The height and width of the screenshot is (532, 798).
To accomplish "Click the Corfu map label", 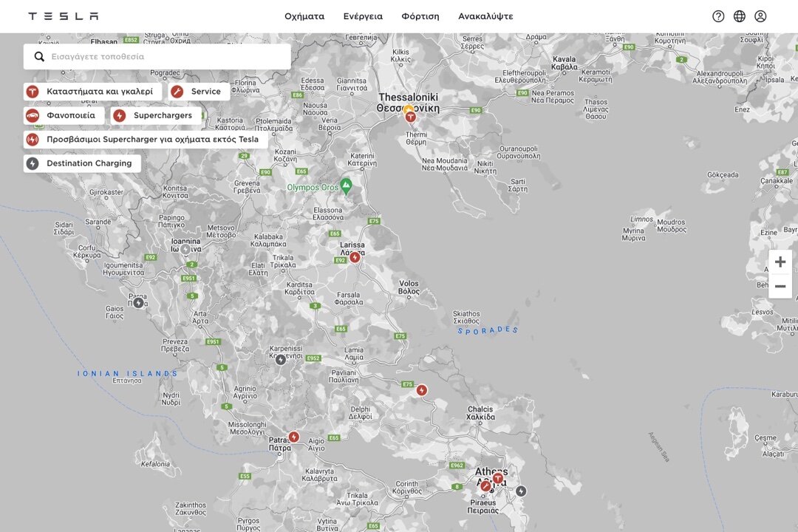I will [86, 251].
